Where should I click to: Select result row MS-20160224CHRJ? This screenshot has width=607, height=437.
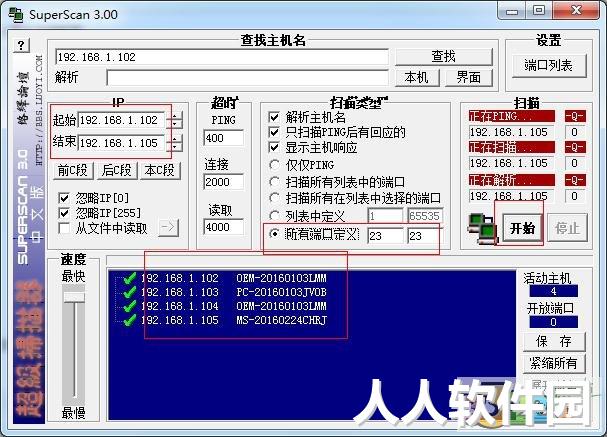233,320
